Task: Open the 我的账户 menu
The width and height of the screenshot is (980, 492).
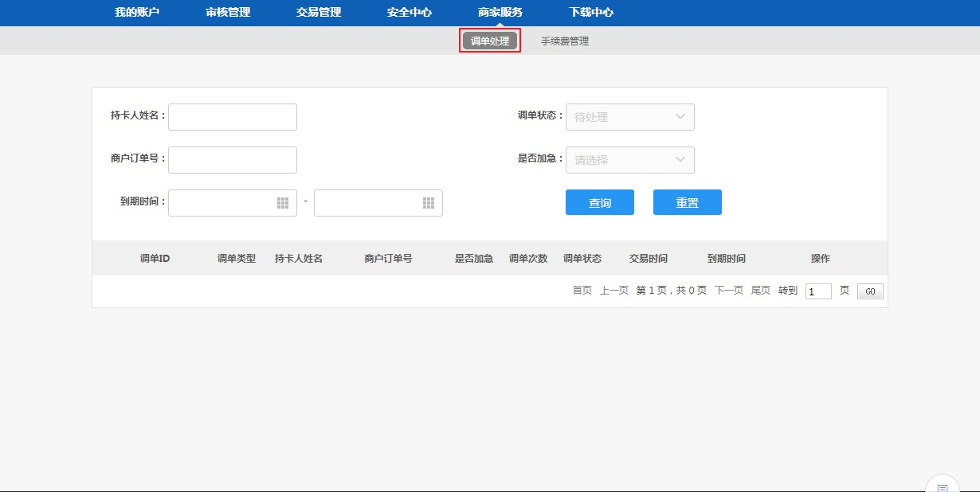Action: click(137, 13)
